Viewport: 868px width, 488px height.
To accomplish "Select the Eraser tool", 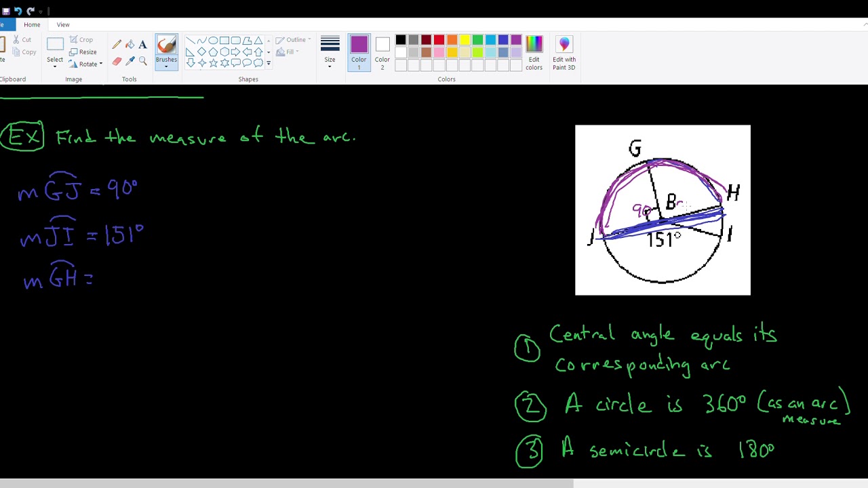I will (117, 61).
